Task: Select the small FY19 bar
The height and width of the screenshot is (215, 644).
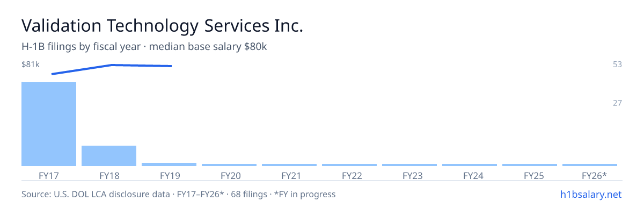Action: (x=169, y=164)
